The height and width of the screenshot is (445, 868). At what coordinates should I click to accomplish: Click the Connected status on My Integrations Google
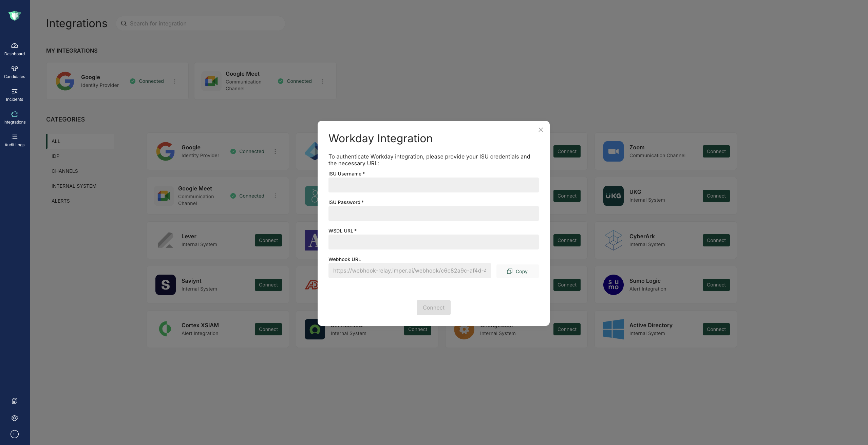147,81
